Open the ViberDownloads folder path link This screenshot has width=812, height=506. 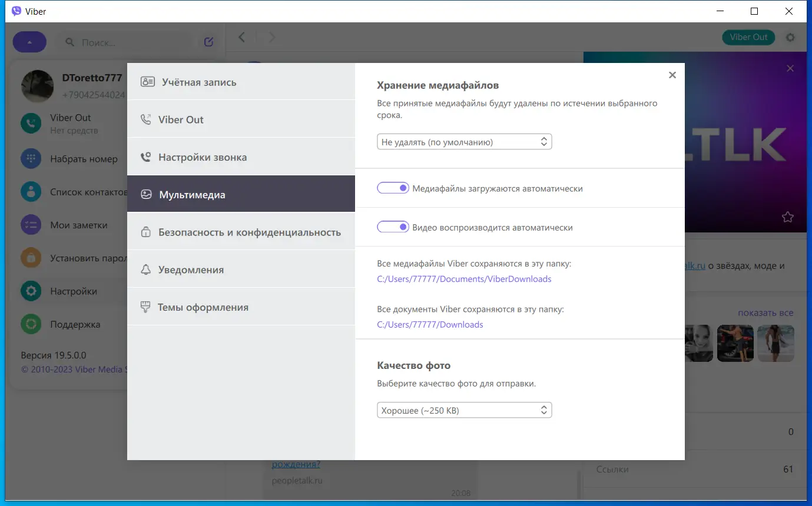464,278
